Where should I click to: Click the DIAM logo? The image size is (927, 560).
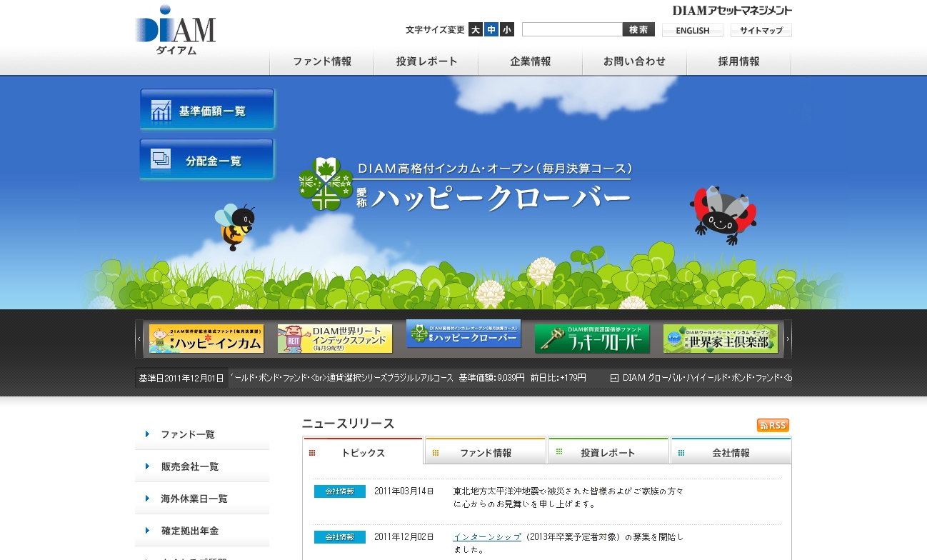[175, 30]
